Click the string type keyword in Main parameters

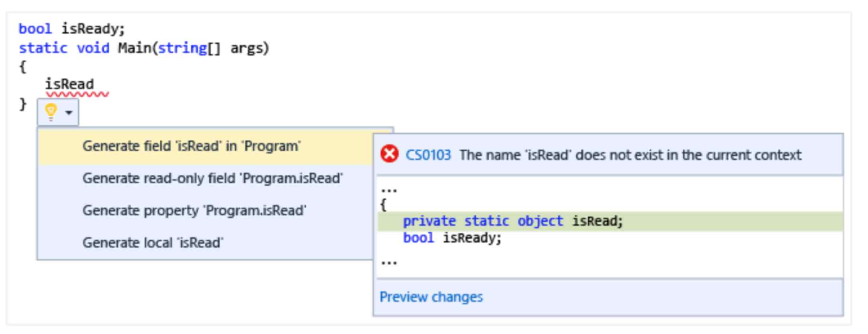(182, 48)
